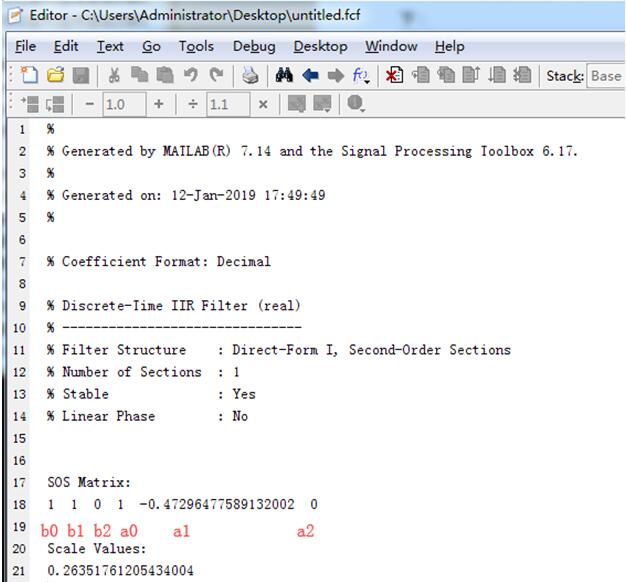The height and width of the screenshot is (582, 626).
Task: Click the Find binoculars icon
Action: [x=284, y=76]
